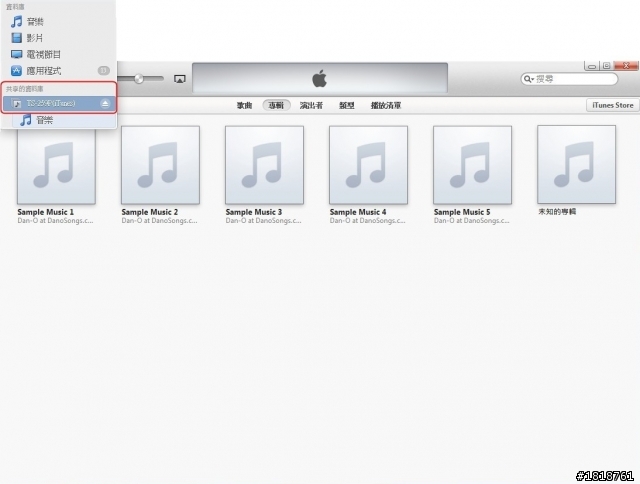Close the iTunes window
The width and height of the screenshot is (640, 484).
point(626,66)
